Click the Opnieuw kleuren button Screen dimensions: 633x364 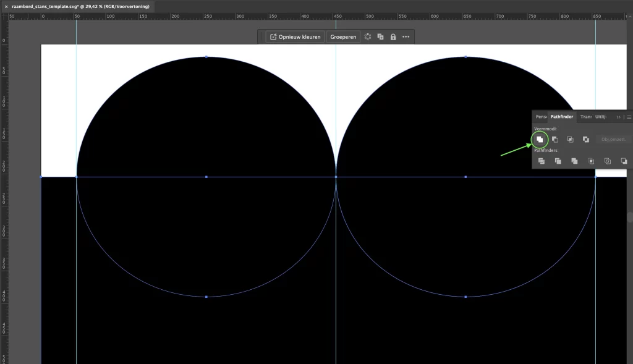coord(295,37)
